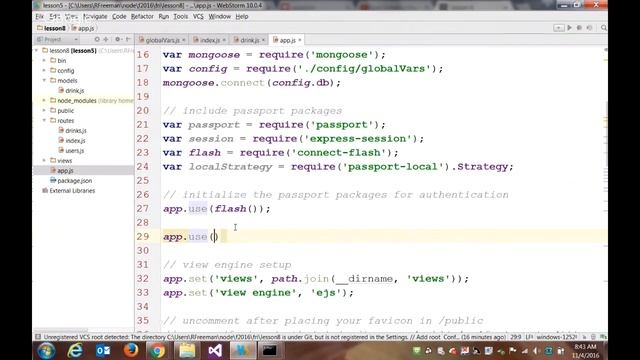Open the Refactor menu
This screenshot has width=640, height=360.
point(142,17)
